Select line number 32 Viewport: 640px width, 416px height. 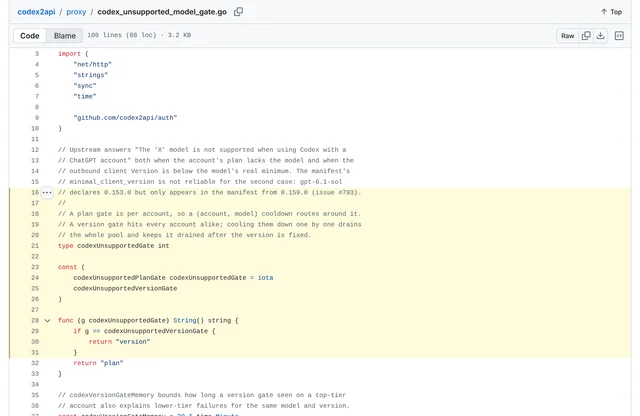point(35,363)
